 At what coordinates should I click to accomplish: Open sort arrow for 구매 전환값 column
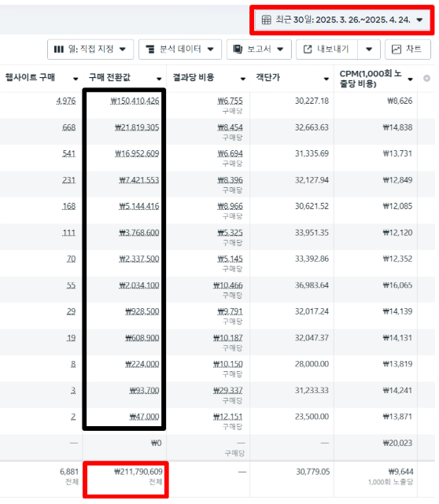(x=159, y=79)
